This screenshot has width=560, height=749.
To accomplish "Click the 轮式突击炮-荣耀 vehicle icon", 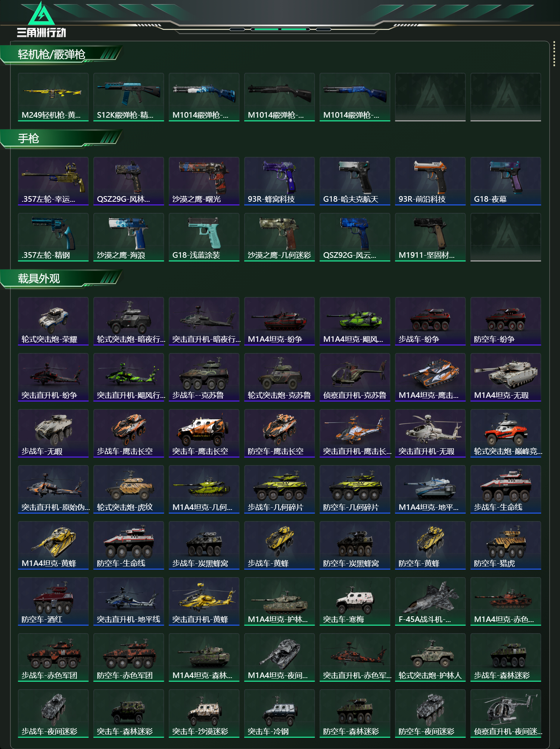I will 53,321.
